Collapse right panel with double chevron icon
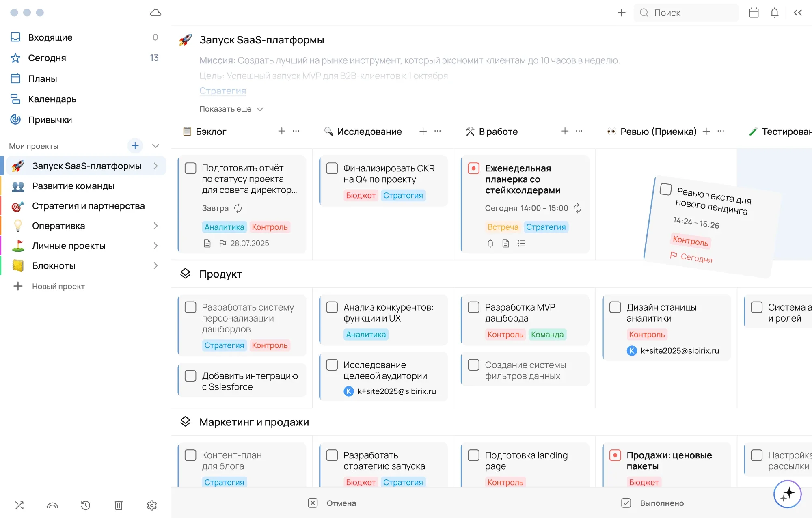Viewport: 812px width, 518px height. point(798,13)
